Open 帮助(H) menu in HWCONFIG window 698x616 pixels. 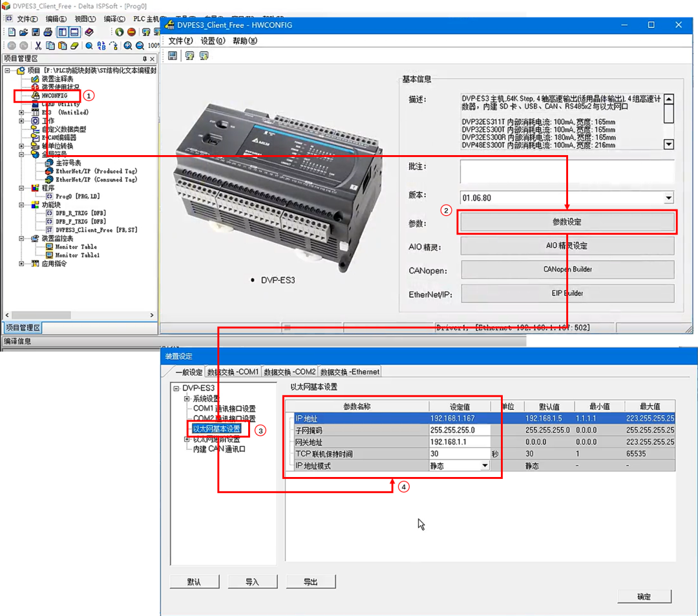tap(245, 41)
